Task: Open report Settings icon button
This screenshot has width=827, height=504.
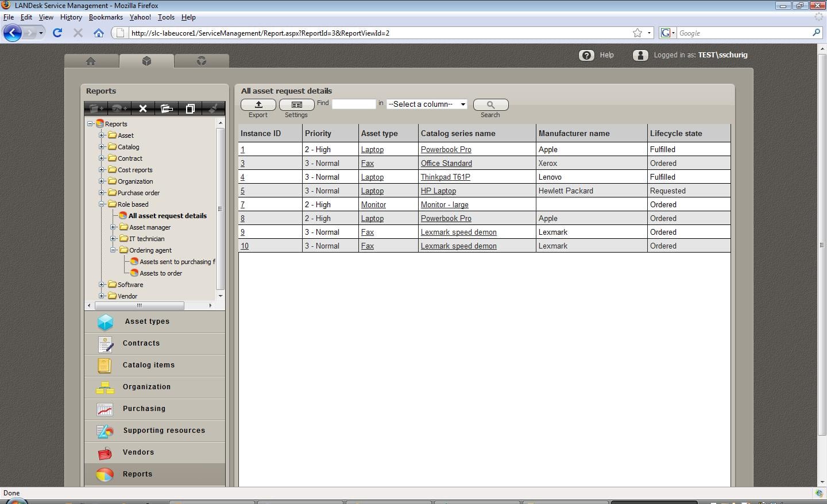Action: 296,104
